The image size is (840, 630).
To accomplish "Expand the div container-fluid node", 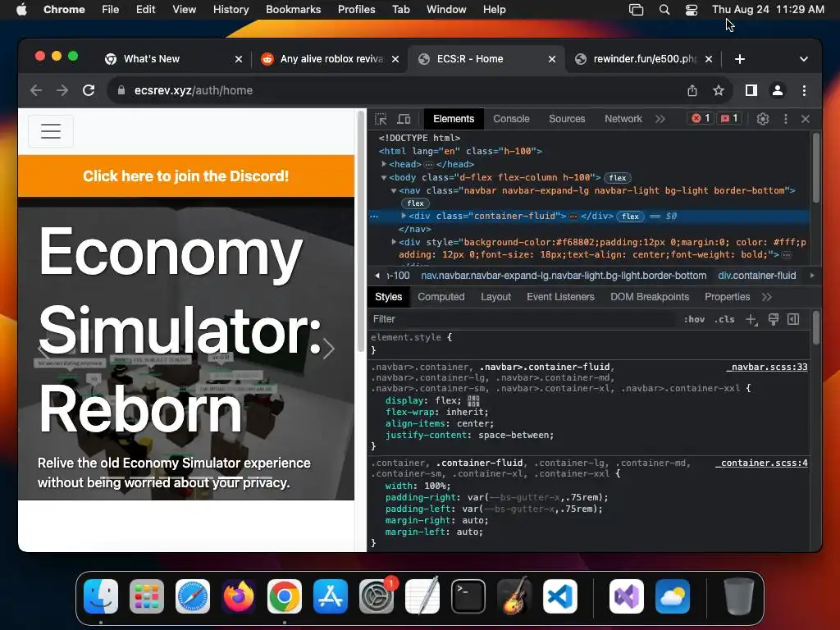I will click(404, 216).
